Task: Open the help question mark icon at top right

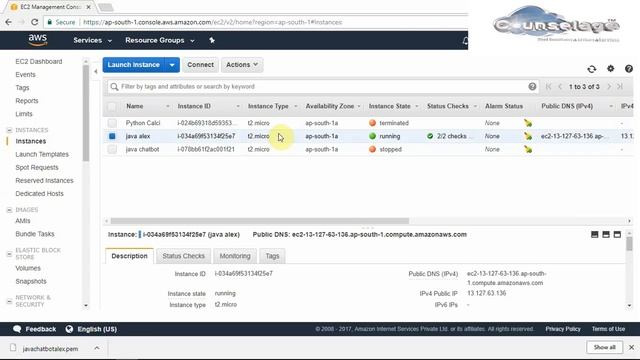Action: [629, 69]
